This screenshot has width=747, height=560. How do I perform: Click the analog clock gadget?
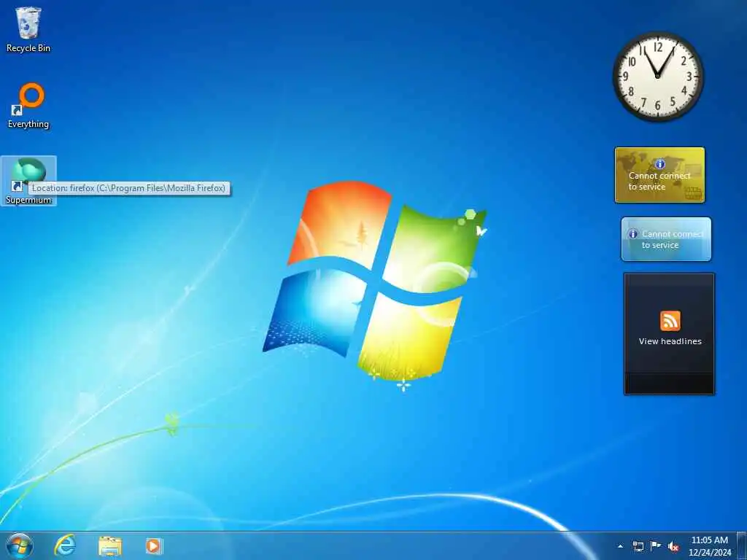(658, 76)
